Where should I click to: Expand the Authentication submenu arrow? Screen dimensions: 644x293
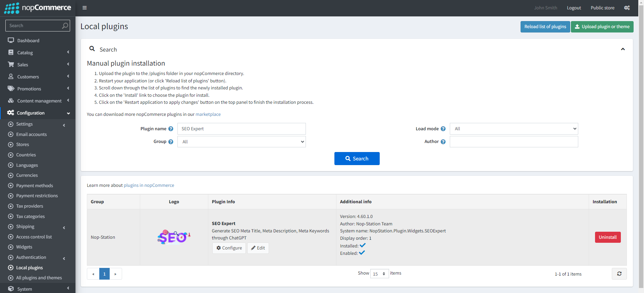(64, 259)
